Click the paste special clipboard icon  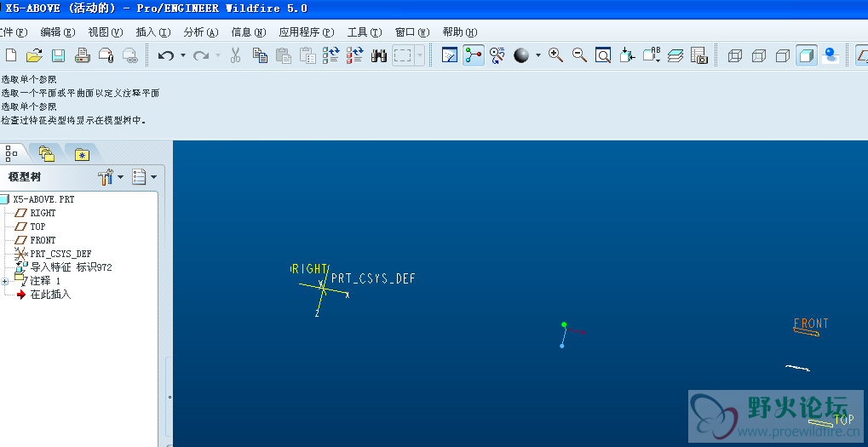click(308, 55)
